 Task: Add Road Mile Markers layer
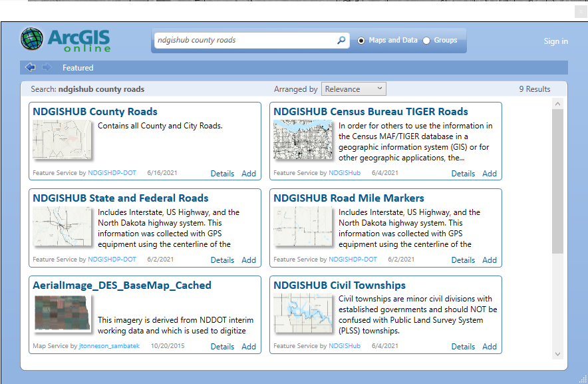click(x=490, y=260)
